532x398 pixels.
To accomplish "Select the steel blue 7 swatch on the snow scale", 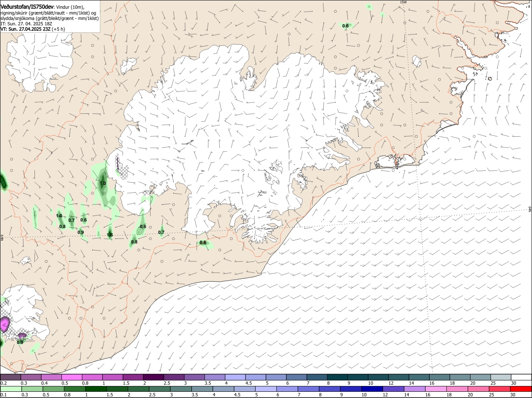I will (317, 377).
